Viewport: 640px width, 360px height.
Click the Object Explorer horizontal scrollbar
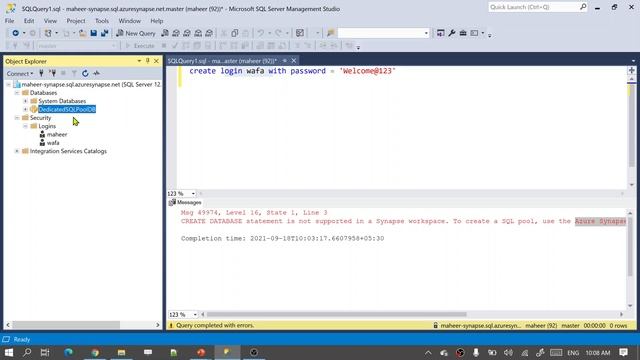click(x=66, y=325)
